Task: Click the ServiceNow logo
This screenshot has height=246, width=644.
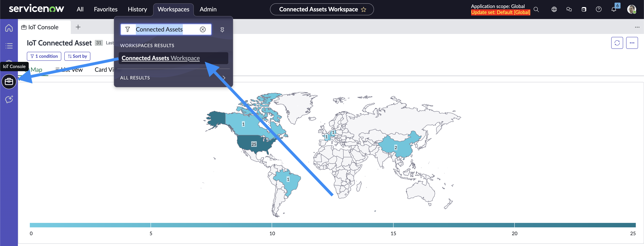Action: pyautogui.click(x=37, y=9)
